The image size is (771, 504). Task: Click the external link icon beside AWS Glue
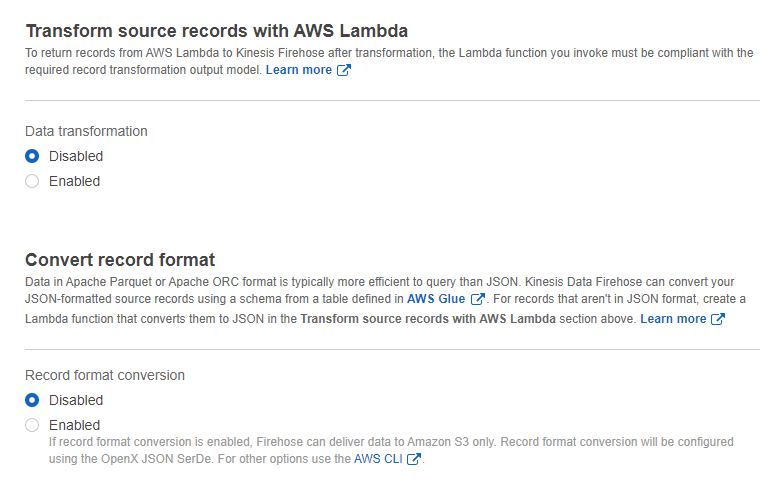coord(478,299)
